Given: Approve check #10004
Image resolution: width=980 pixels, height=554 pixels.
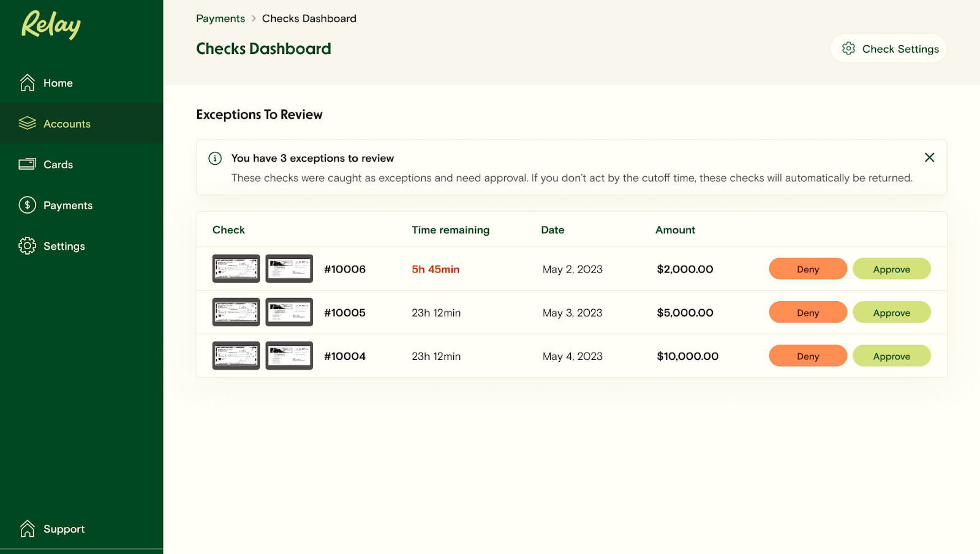Looking at the screenshot, I should tap(891, 356).
